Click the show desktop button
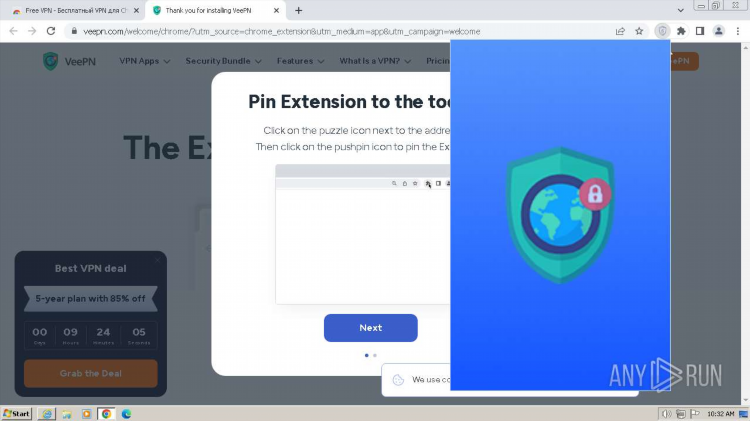Screen dimensions: 750x421 coord(744,414)
